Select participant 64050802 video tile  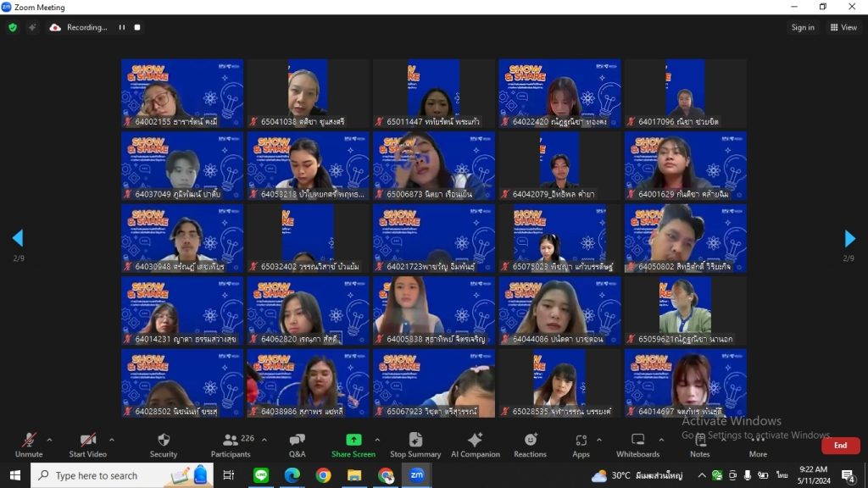(685, 238)
